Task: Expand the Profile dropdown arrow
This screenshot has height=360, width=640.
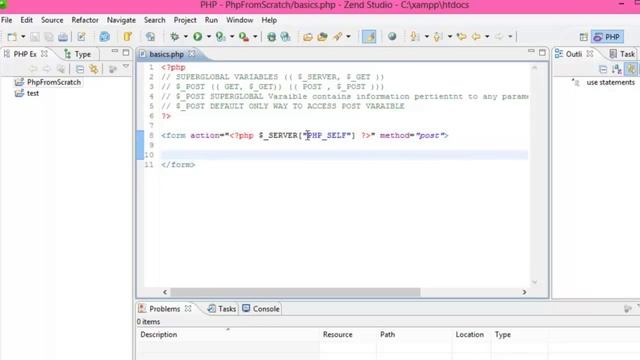Action: [232, 37]
